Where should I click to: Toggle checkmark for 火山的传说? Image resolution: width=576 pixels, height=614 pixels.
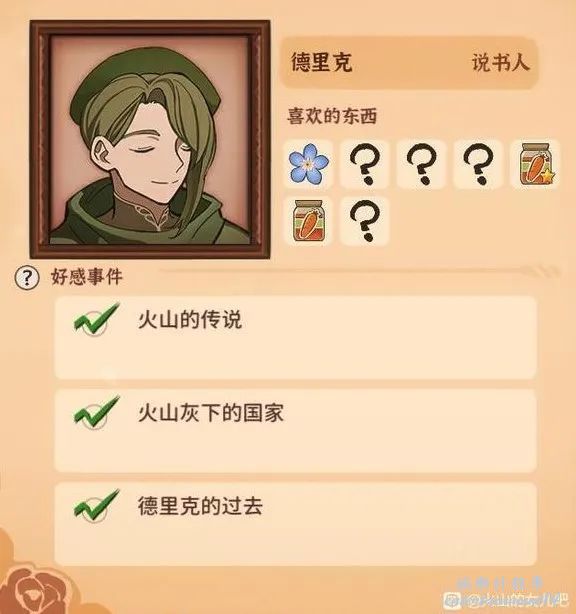(96, 320)
